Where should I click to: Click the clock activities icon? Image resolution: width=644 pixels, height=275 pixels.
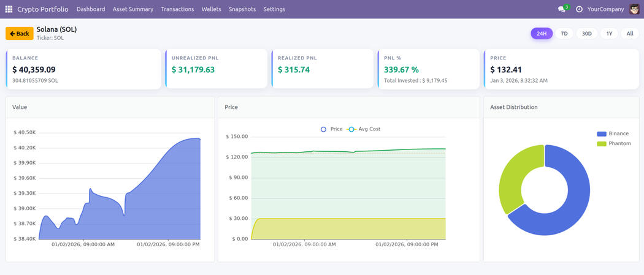[x=579, y=9]
